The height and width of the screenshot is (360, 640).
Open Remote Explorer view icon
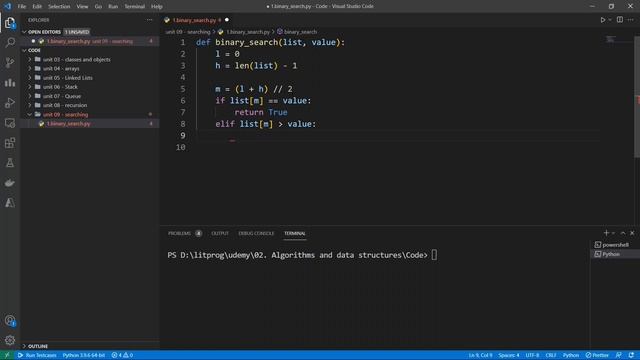click(x=10, y=122)
